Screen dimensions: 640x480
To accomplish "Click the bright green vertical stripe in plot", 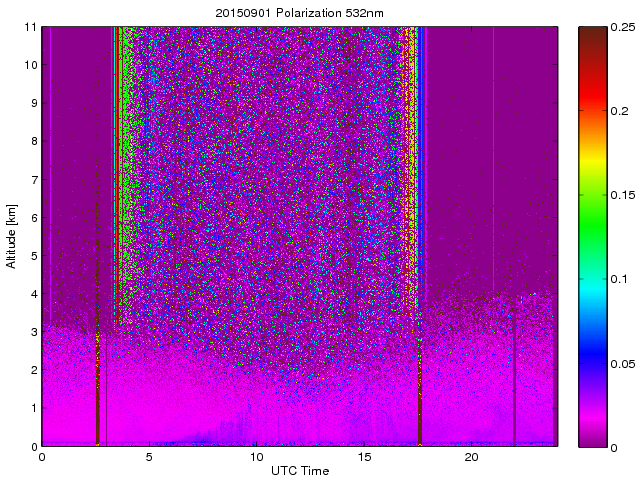I will (x=125, y=150).
